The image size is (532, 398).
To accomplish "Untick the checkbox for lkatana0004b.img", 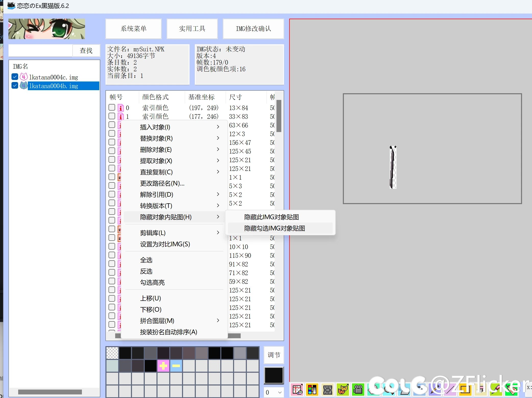I will tap(15, 86).
